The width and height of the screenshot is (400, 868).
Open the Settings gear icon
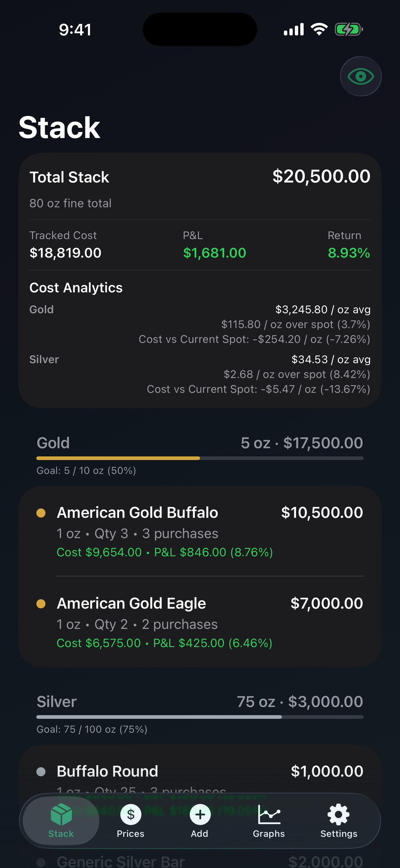[338, 814]
